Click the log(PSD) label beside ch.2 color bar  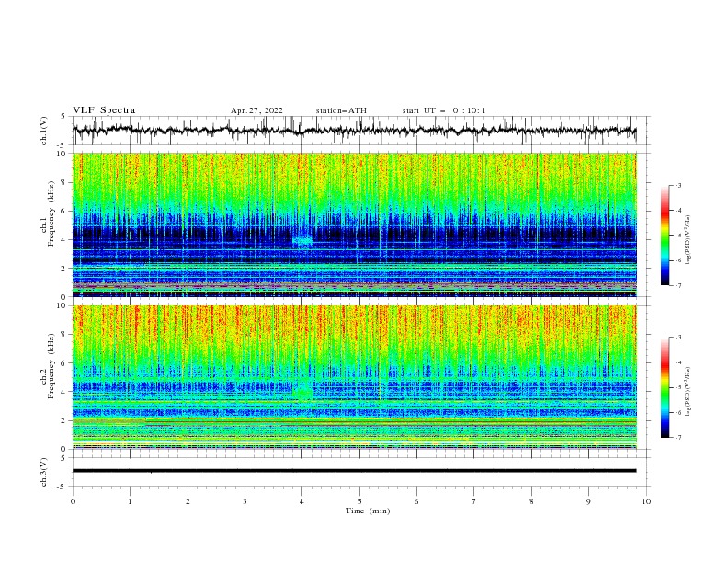click(689, 391)
